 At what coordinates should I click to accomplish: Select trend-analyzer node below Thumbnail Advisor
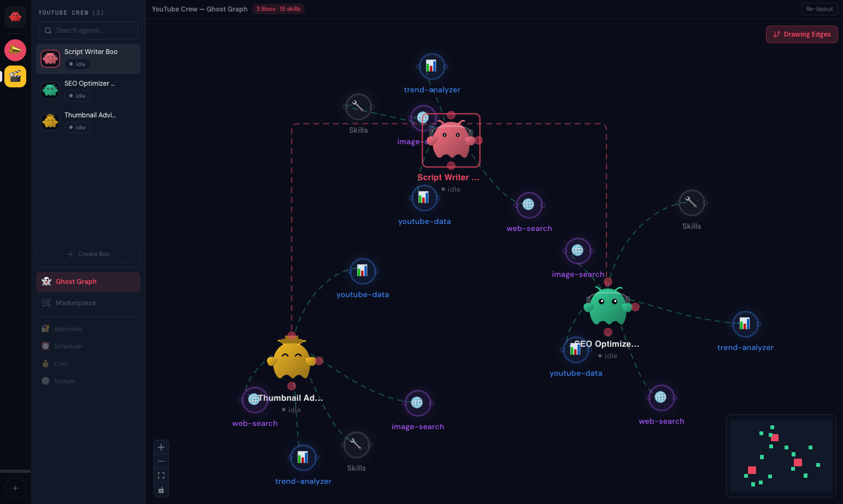tap(303, 458)
